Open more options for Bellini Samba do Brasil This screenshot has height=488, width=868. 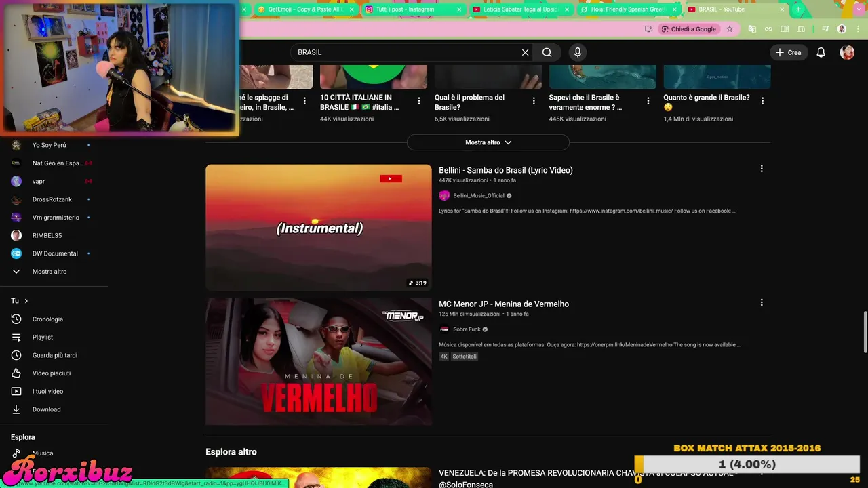click(x=762, y=169)
